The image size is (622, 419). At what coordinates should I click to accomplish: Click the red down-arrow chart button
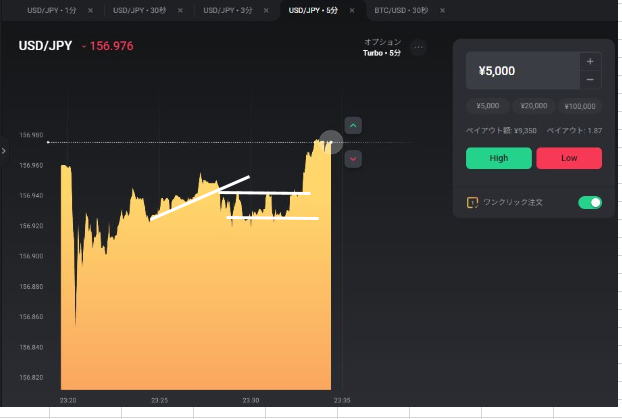(x=353, y=158)
